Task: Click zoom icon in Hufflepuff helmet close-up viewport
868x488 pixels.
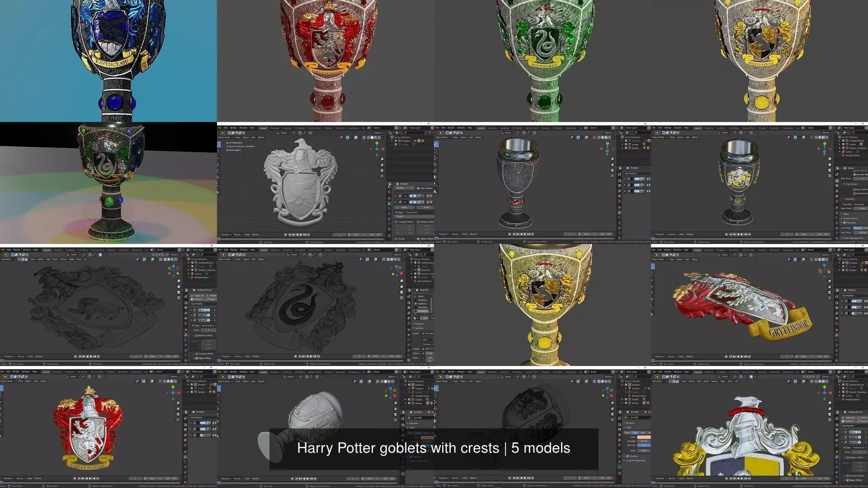Action: (x=830, y=403)
